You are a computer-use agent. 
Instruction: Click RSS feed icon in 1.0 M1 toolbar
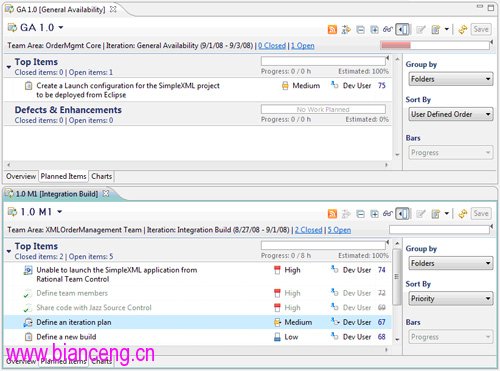click(x=332, y=214)
